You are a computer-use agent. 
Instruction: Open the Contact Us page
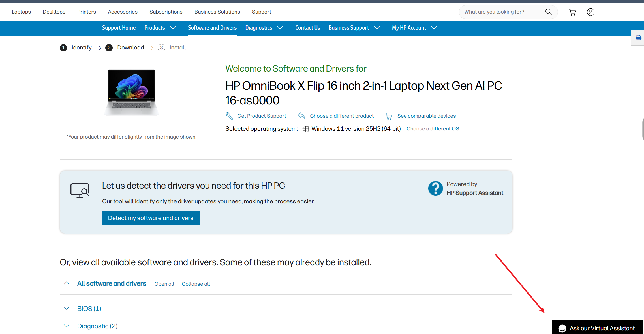[x=308, y=28]
